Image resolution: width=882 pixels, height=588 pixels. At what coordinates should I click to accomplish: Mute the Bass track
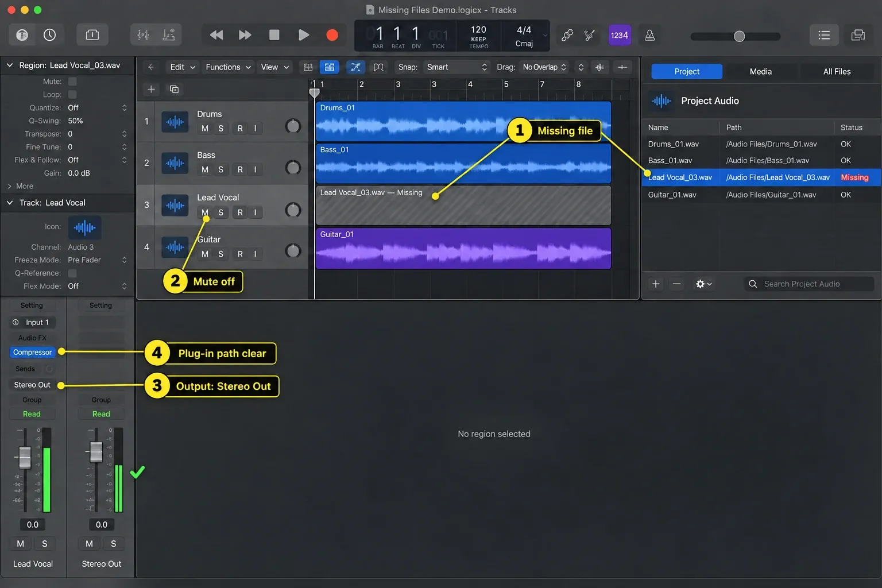[205, 169]
